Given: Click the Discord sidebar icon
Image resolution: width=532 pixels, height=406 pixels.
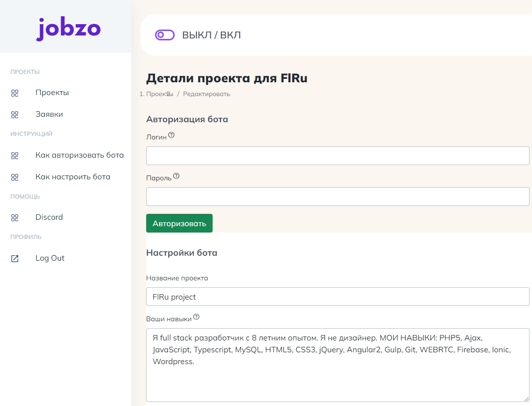Looking at the screenshot, I should click(x=15, y=217).
